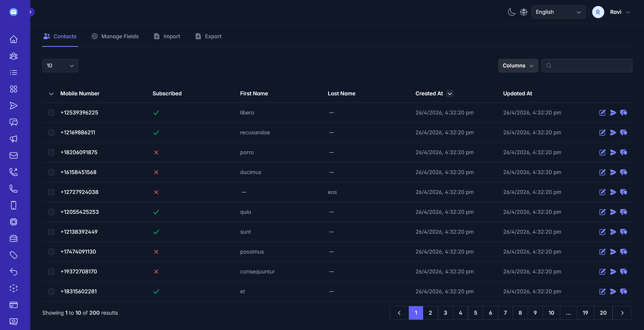The image size is (644, 330).
Task: Open the Import tab
Action: point(167,36)
